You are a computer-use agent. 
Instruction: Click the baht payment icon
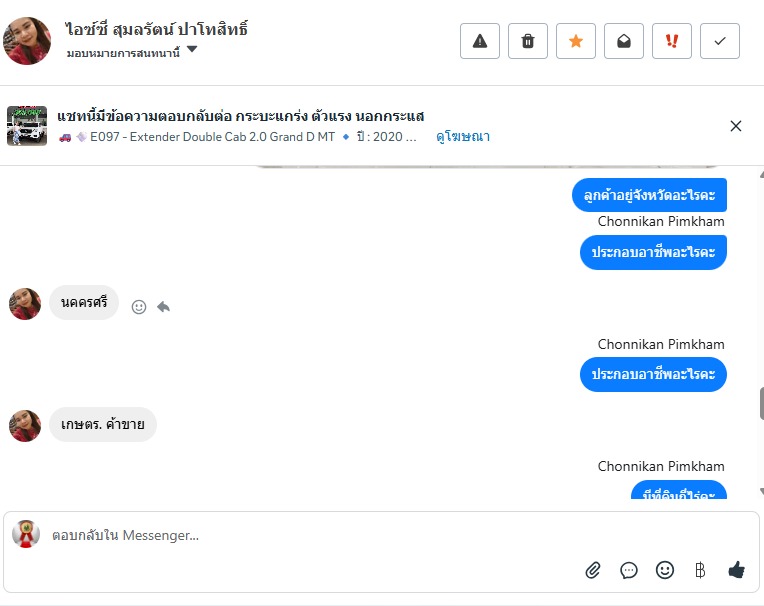point(700,570)
